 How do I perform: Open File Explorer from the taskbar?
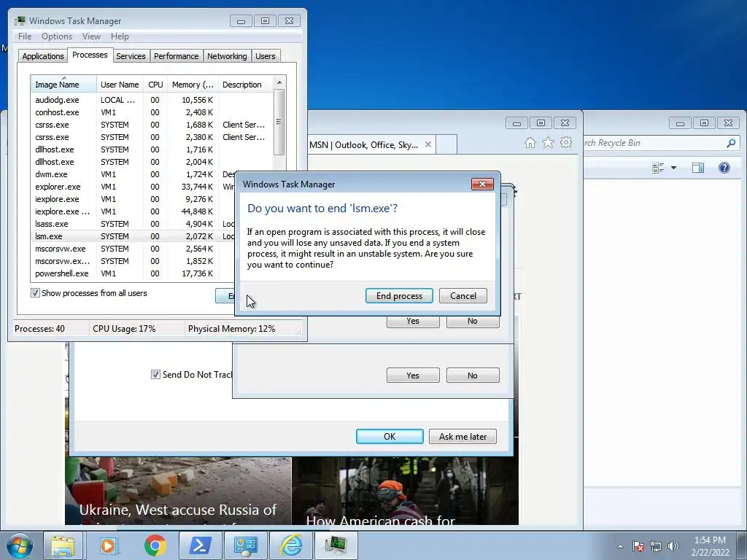coord(63,545)
